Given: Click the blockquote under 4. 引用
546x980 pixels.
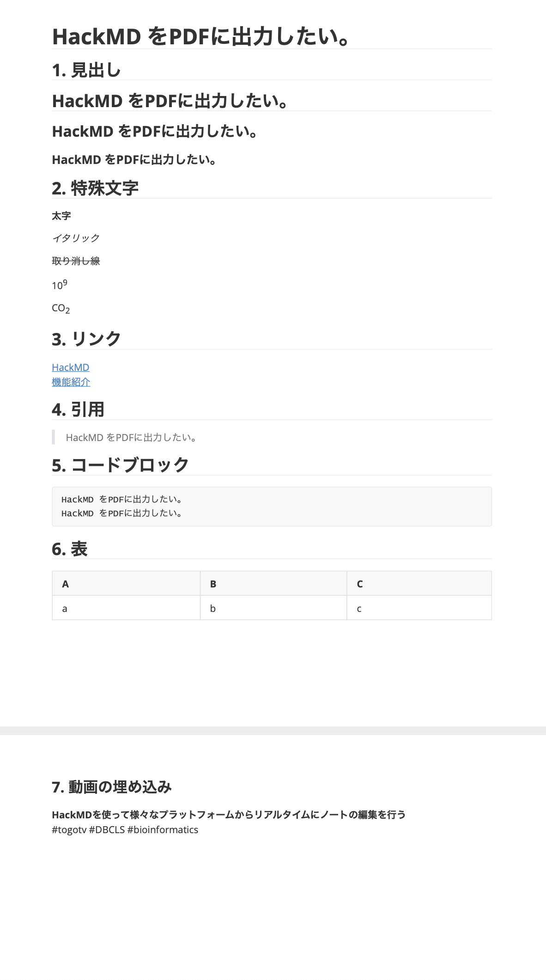Looking at the screenshot, I should pyautogui.click(x=131, y=437).
